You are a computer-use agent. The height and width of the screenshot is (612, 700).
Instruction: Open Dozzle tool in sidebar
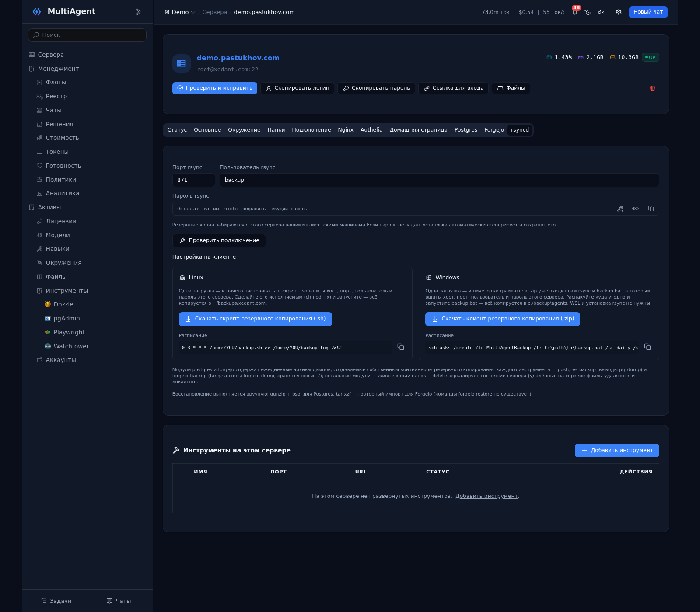point(63,304)
